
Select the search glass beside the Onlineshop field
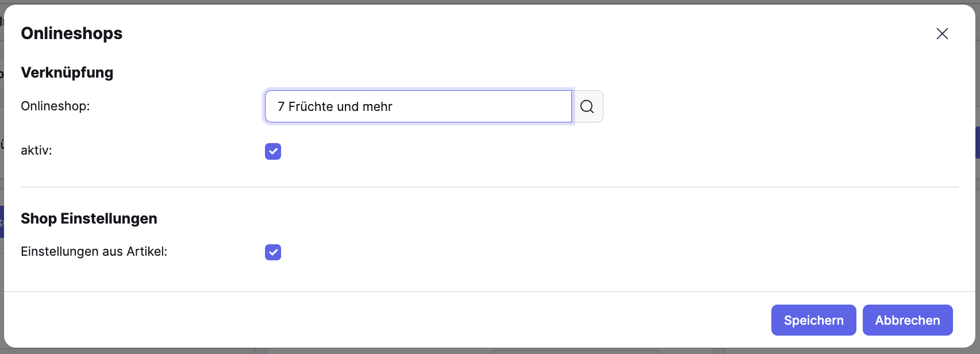[587, 106]
